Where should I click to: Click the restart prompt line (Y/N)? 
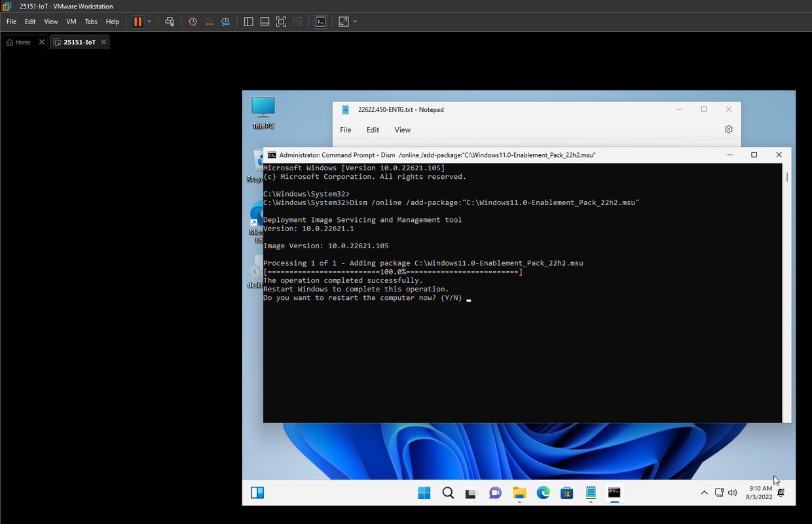coord(362,298)
